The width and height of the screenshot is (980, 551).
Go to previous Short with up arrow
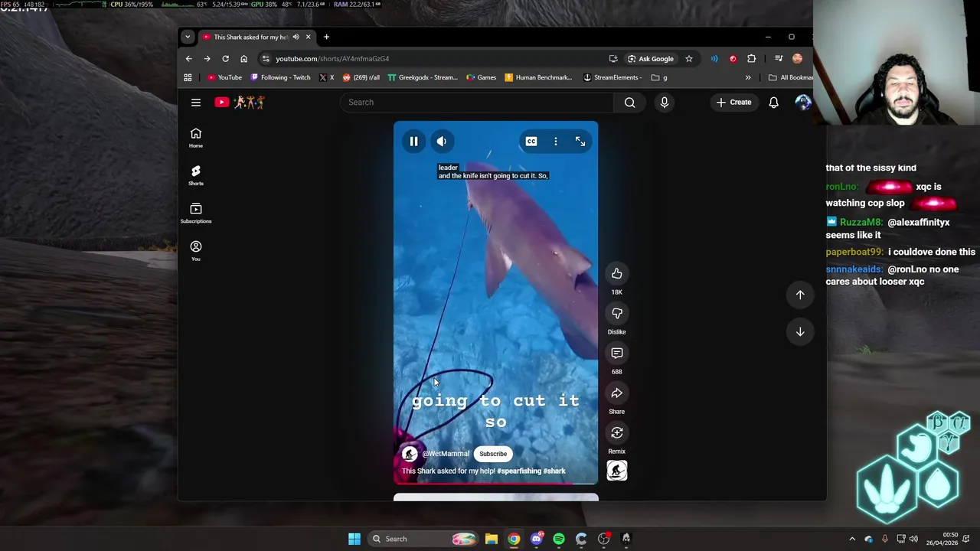(800, 295)
